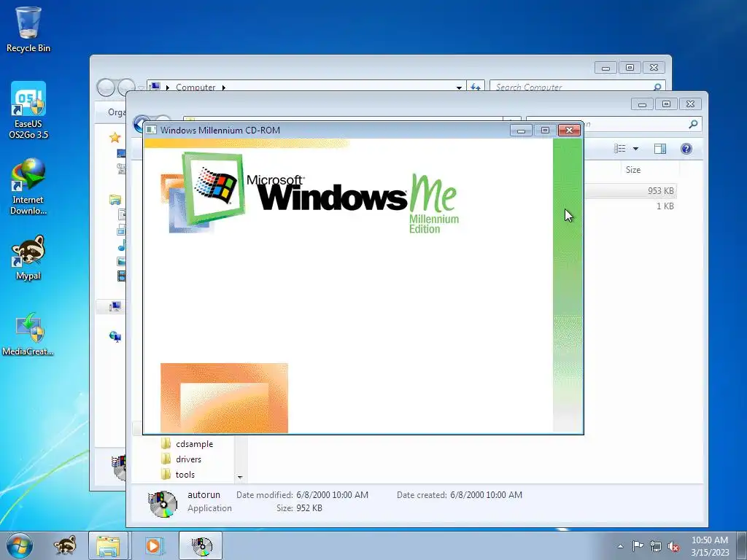Minimize the rear Computer window

click(605, 68)
